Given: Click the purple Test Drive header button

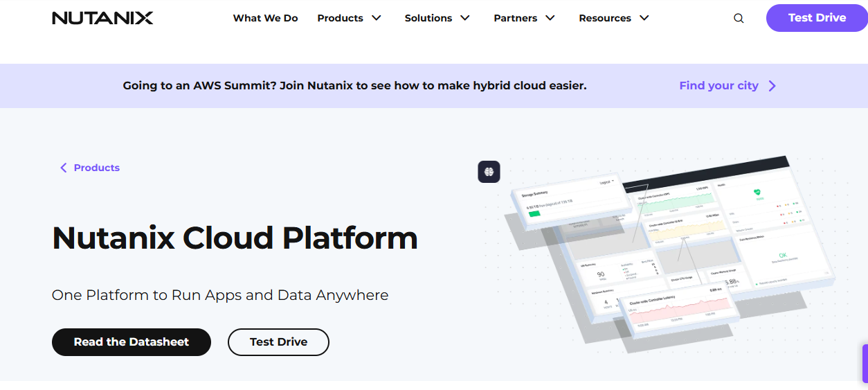Looking at the screenshot, I should pos(817,18).
